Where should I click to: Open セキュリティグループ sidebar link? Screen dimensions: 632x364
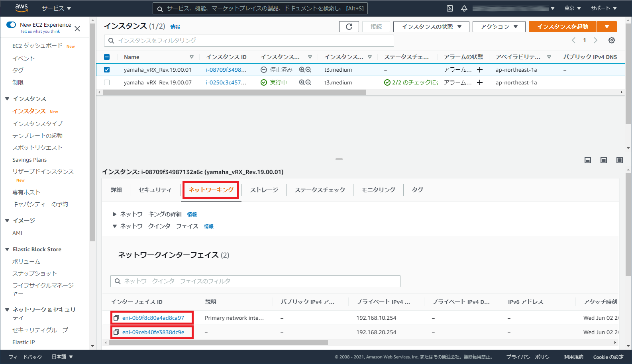[40, 330]
